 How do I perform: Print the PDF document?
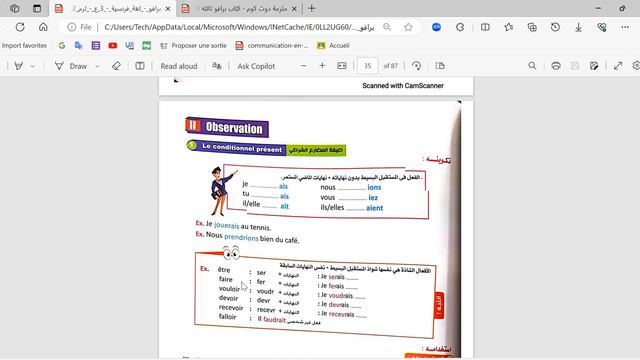click(556, 66)
